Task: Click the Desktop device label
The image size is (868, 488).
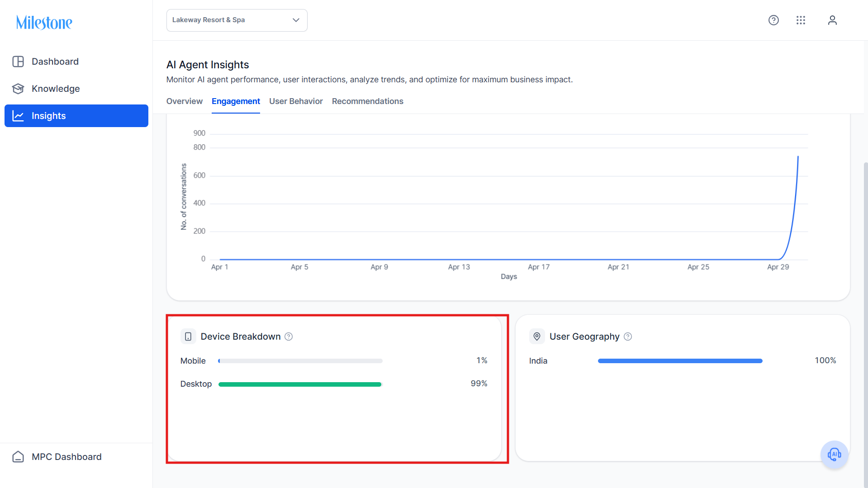Action: click(196, 384)
